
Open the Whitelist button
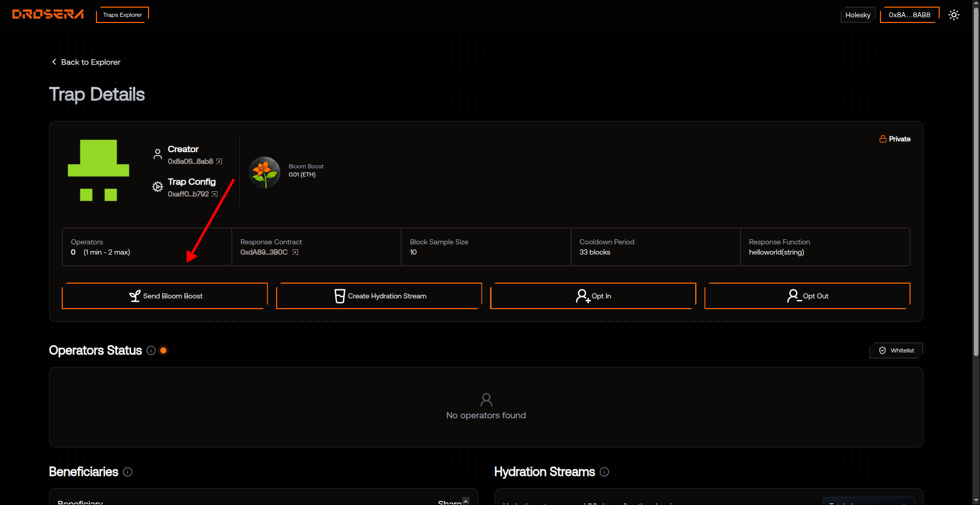(896, 350)
